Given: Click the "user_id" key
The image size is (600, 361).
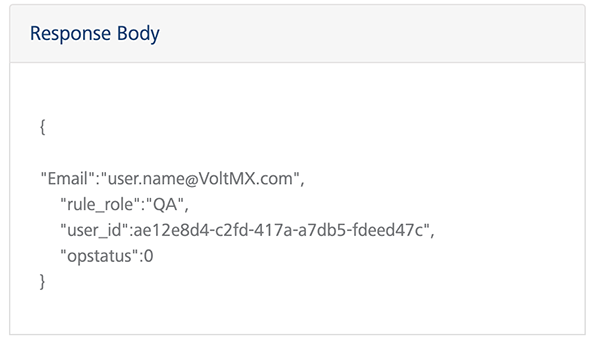Looking at the screenshot, I should (x=94, y=230).
